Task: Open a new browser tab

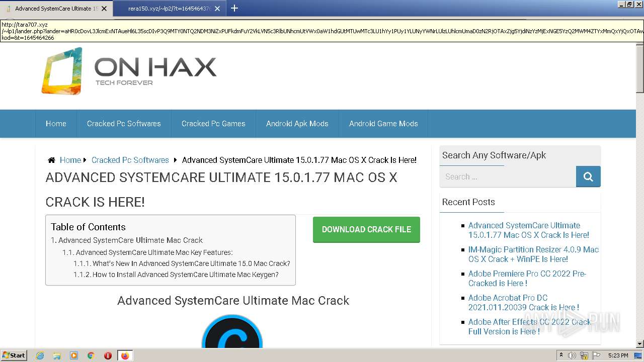Action: click(x=234, y=8)
